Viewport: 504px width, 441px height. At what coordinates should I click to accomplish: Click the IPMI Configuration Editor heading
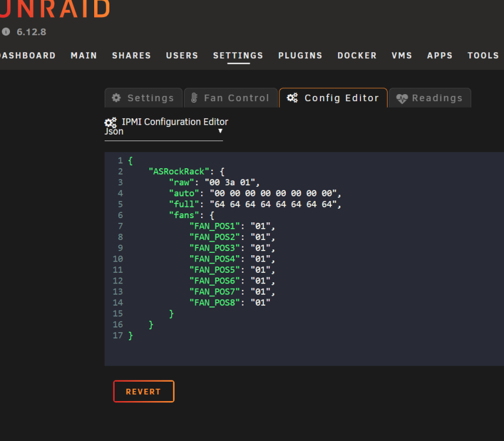(x=175, y=122)
